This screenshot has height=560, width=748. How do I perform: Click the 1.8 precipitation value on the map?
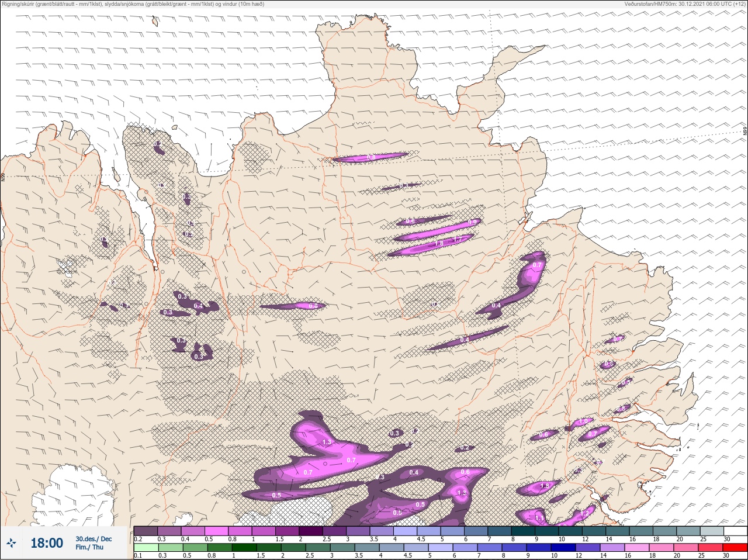coord(439,243)
